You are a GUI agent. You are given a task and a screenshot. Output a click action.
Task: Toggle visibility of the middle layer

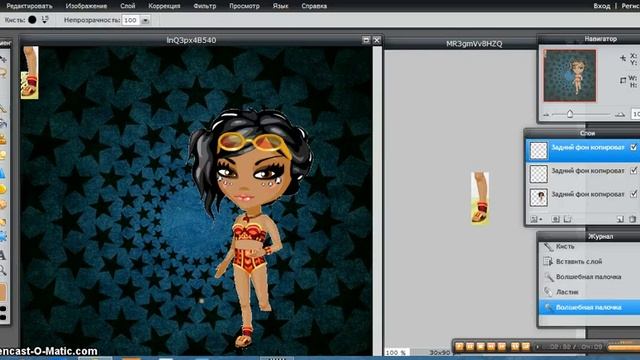[633, 171]
